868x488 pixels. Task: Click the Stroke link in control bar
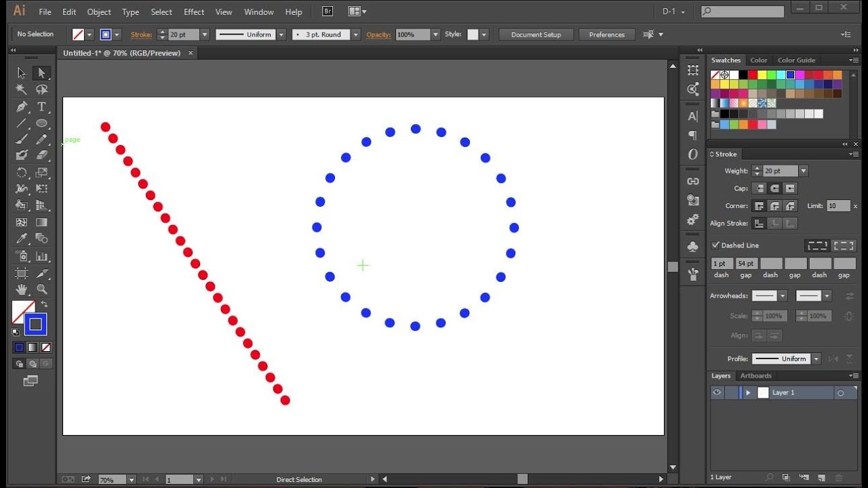(x=142, y=35)
